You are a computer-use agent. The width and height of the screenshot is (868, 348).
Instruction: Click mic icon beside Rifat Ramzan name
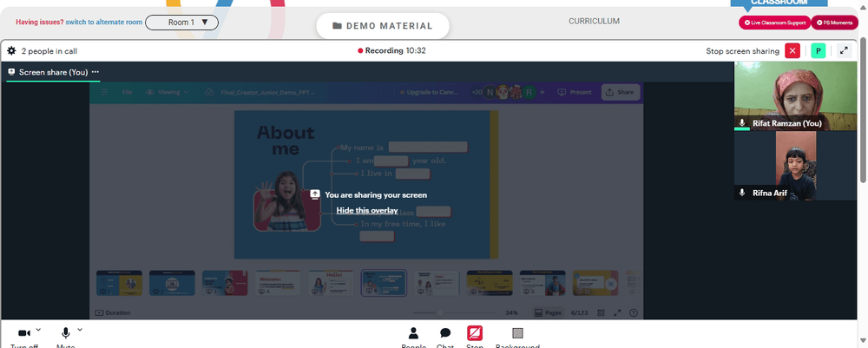(x=742, y=123)
